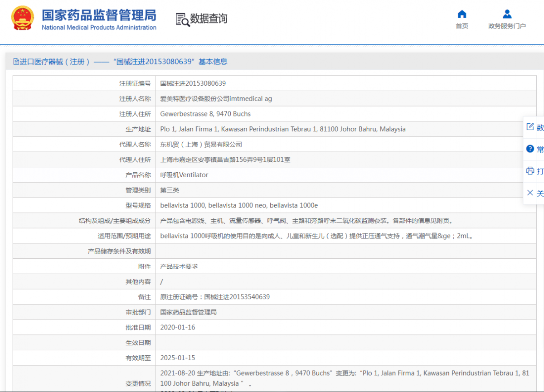Click the 产品技术要求 attachment
The width and height of the screenshot is (544, 392).
click(x=179, y=266)
